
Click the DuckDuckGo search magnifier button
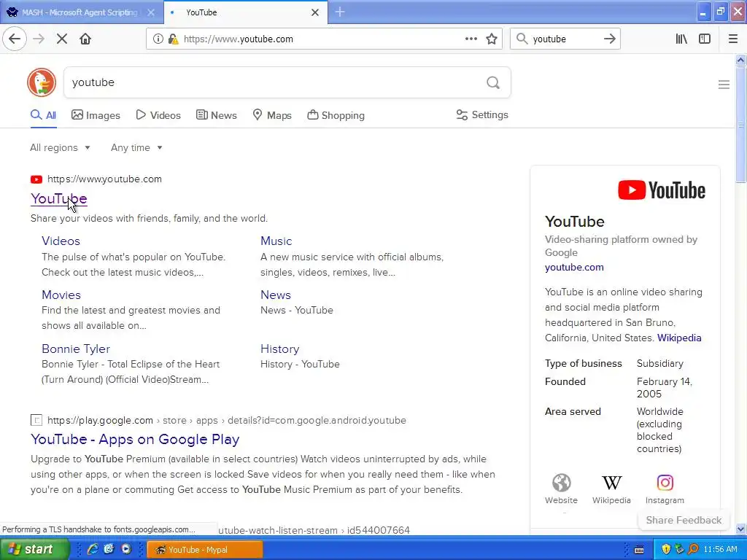point(493,83)
